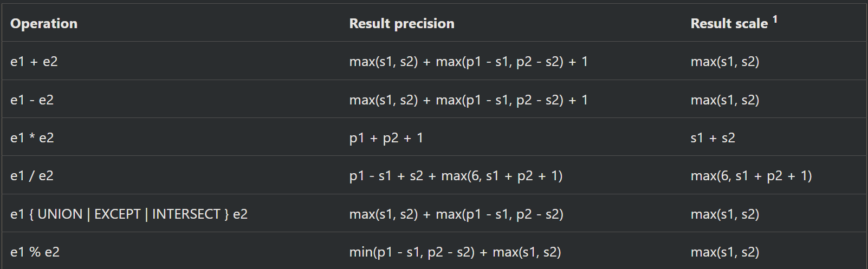Screen dimensions: 868x269
Task: Click the UNION | EXCEPT | INTERSECT operation cell
Action: tap(129, 214)
